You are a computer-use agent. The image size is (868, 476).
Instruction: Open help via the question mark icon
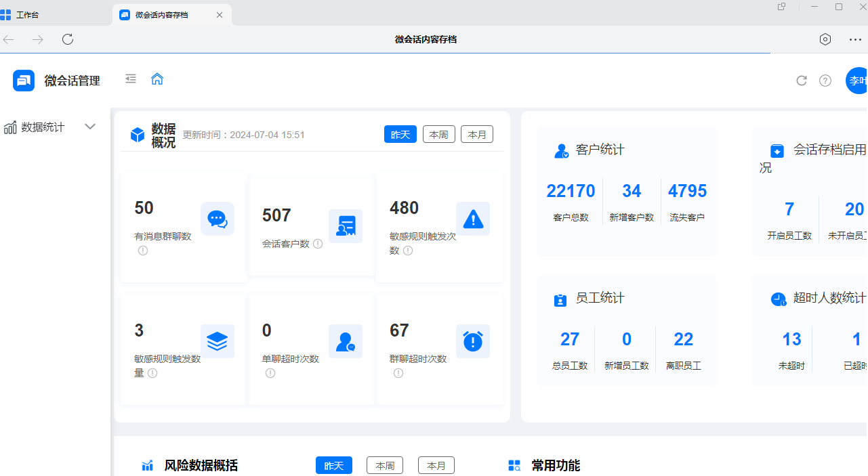click(825, 80)
